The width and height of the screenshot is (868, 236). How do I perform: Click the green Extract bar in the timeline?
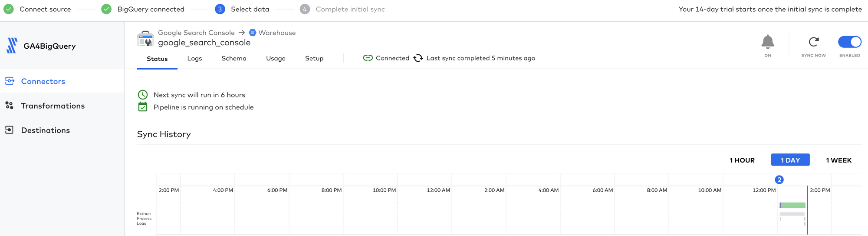point(792,205)
